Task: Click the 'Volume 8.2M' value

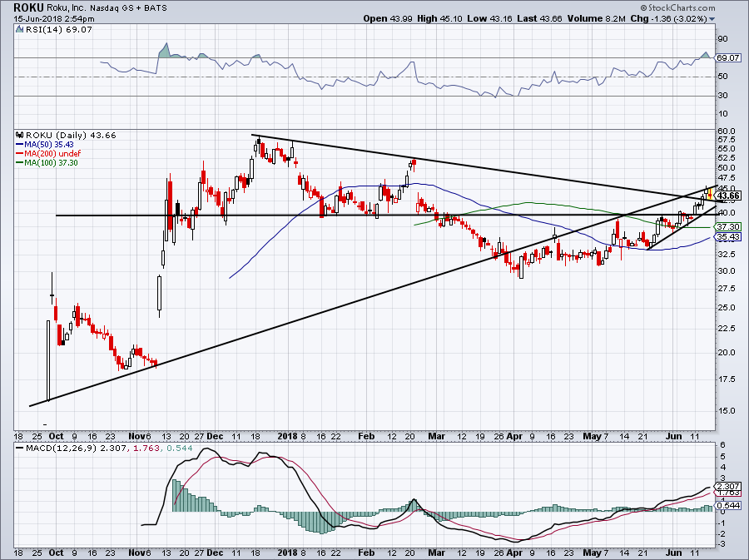Action: pos(596,18)
